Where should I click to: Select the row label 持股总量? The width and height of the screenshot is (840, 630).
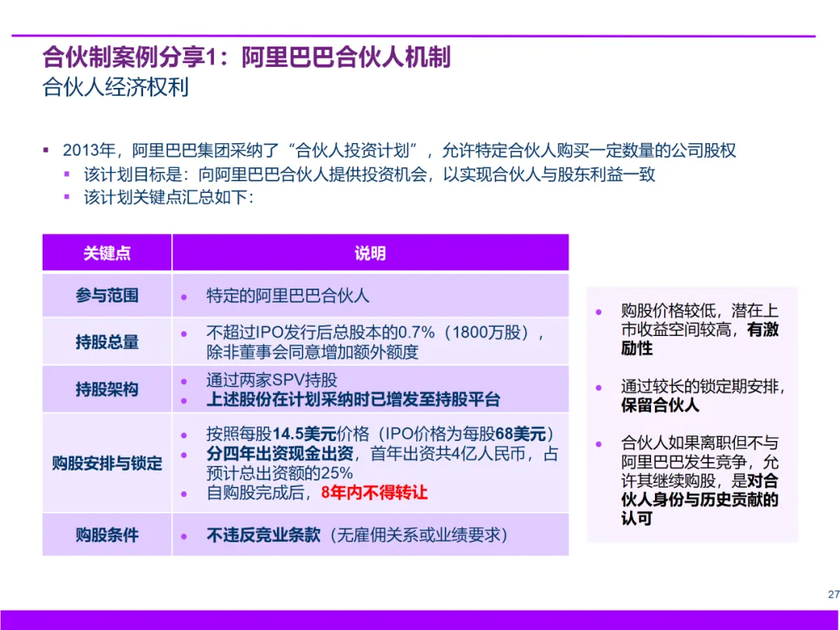pyautogui.click(x=107, y=341)
